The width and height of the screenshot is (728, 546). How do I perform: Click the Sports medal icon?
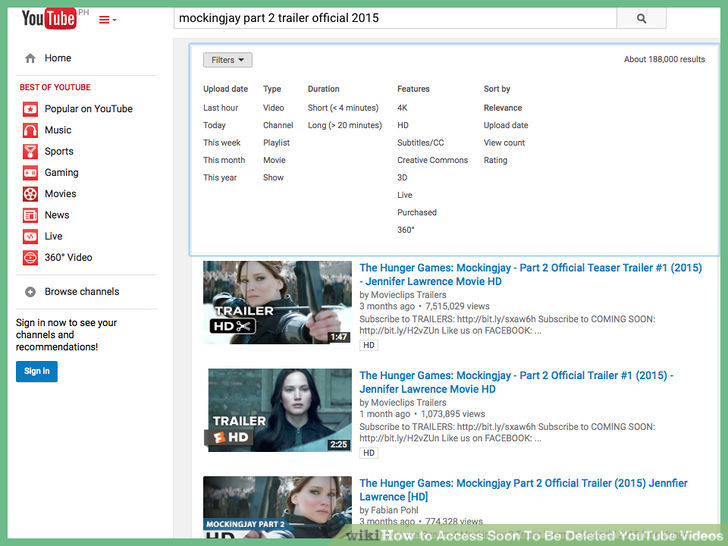pos(30,151)
